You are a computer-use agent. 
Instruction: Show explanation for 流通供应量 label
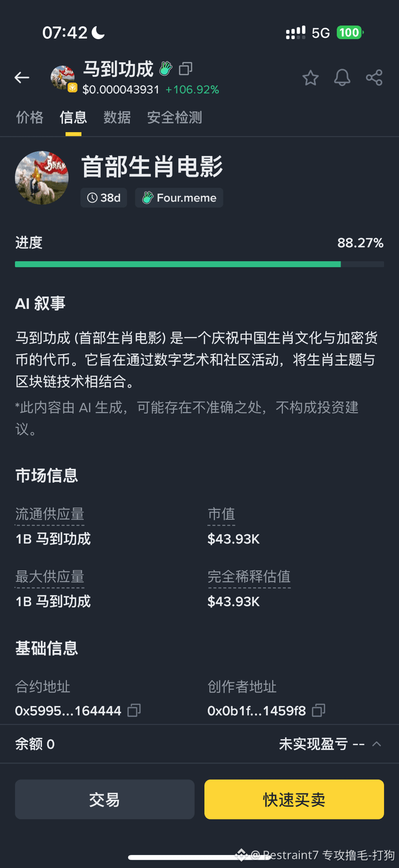click(x=50, y=514)
